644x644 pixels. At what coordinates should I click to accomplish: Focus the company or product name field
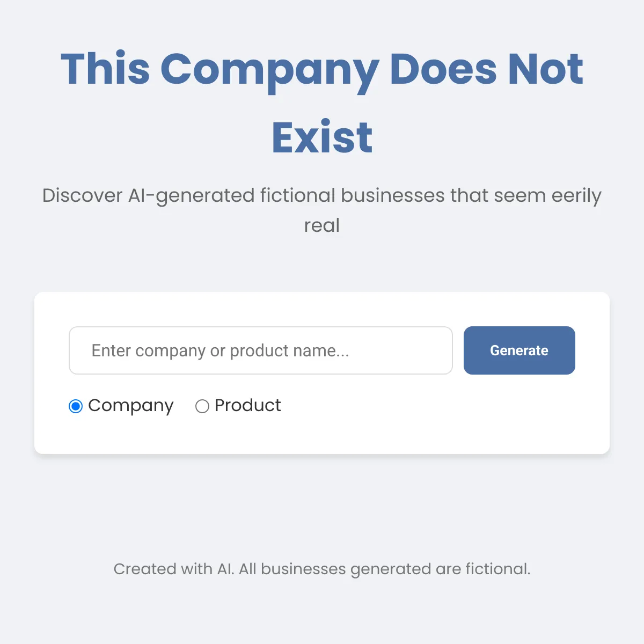point(261,350)
